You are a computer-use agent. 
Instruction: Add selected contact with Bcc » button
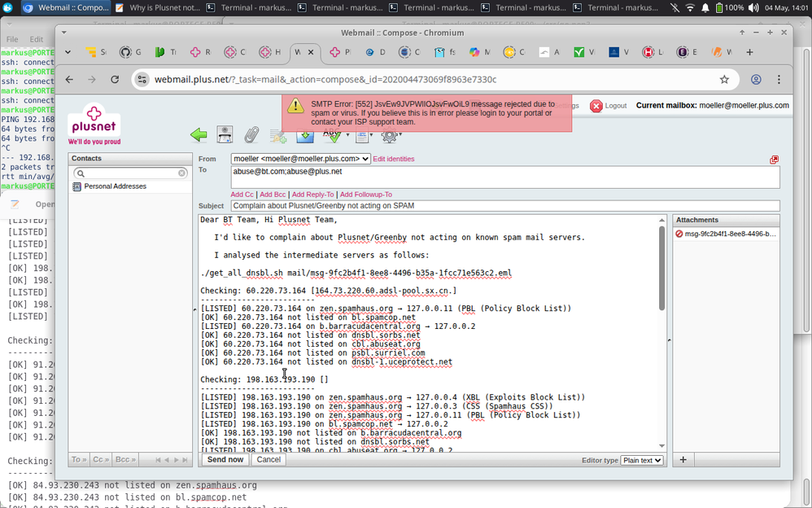125,460
